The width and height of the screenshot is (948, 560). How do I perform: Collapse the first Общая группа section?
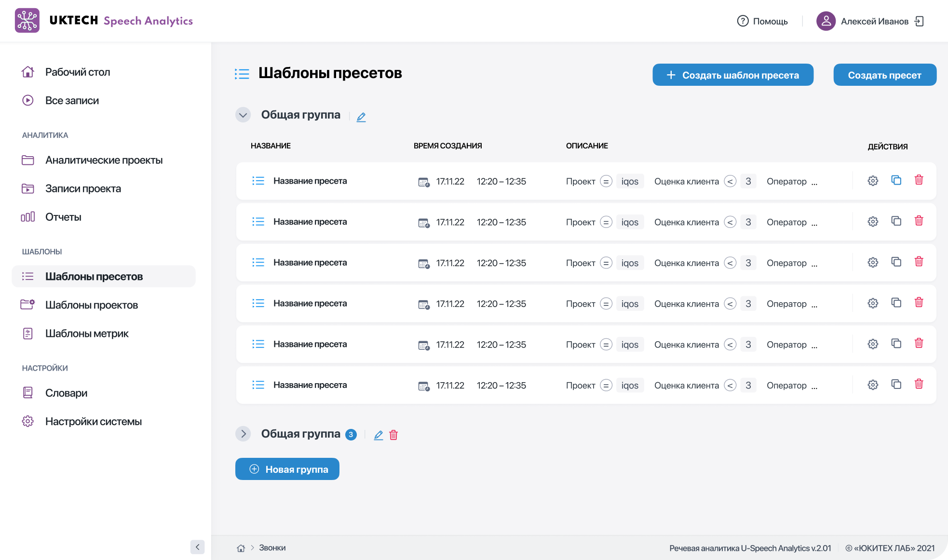[x=243, y=115]
